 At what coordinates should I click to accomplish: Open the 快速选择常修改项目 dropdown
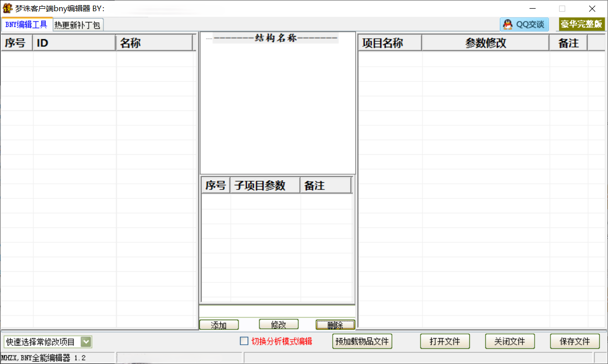pyautogui.click(x=86, y=342)
